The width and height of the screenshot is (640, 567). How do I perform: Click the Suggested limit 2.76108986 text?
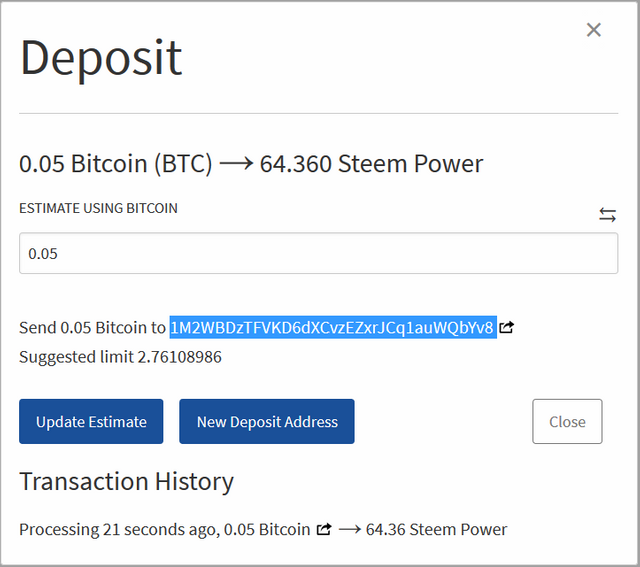120,356
